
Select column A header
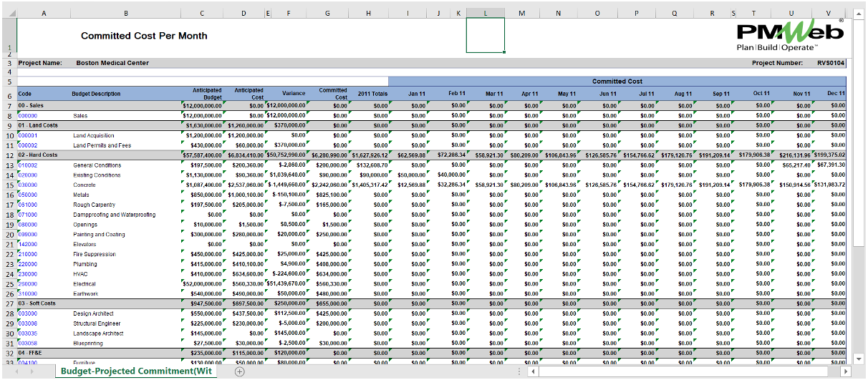(43, 13)
